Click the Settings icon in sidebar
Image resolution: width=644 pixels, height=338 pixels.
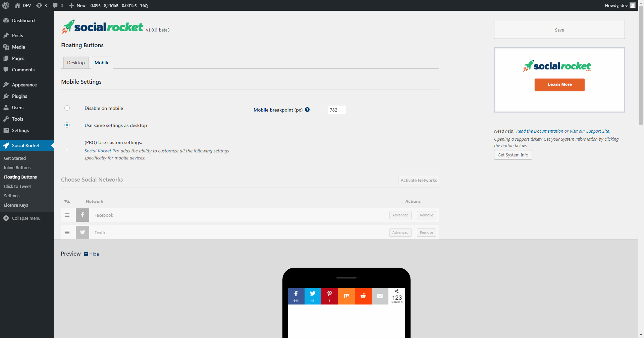(6, 130)
